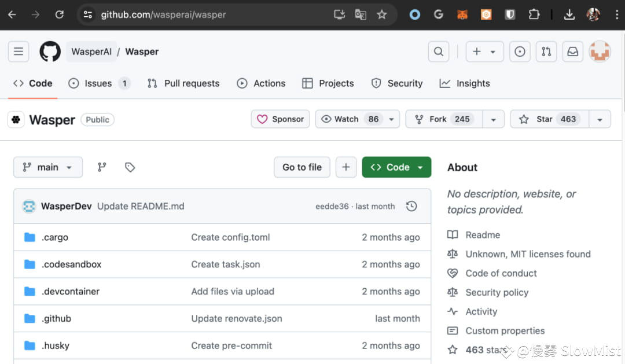View commit history clock icon
625x364 pixels.
point(411,206)
